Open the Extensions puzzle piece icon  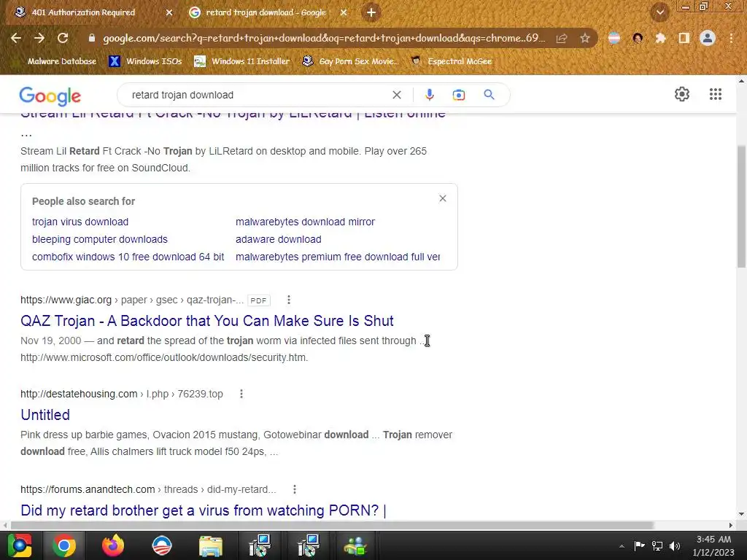tap(660, 38)
